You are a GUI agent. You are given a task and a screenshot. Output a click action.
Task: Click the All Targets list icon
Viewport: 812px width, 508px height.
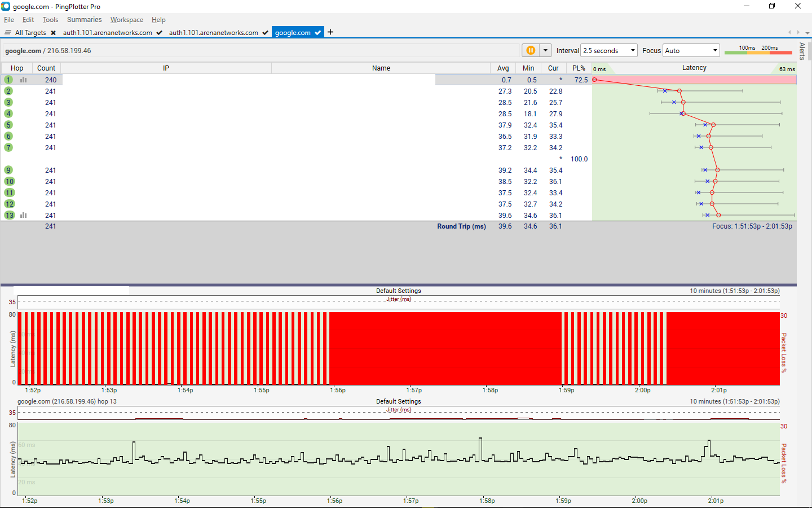tap(8, 32)
